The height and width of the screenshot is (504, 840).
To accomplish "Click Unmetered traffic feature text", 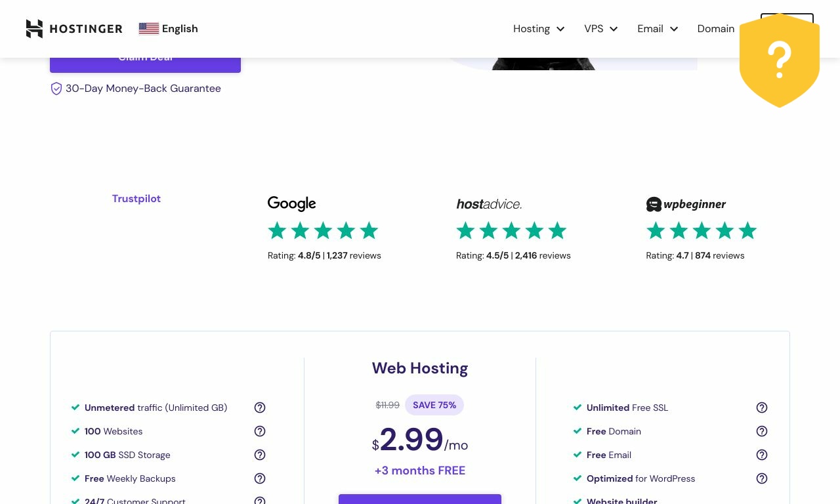I will pyautogui.click(x=156, y=408).
